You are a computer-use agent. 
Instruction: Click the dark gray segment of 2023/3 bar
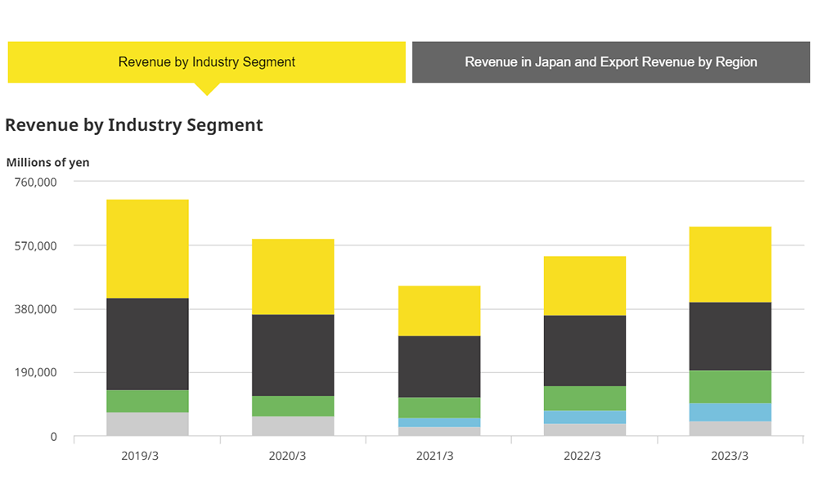[730, 336]
